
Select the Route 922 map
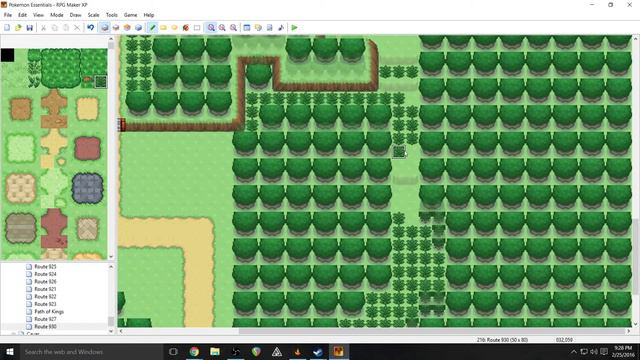[45, 297]
